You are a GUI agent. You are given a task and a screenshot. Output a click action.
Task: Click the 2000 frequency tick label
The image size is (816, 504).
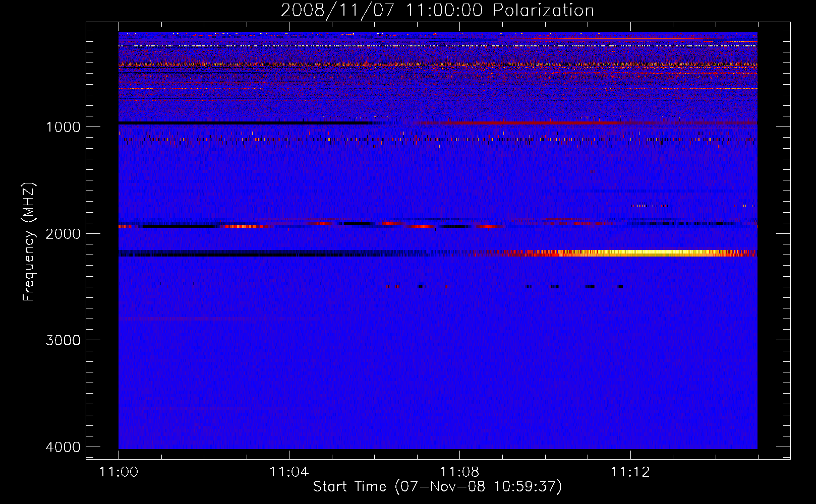(x=63, y=234)
